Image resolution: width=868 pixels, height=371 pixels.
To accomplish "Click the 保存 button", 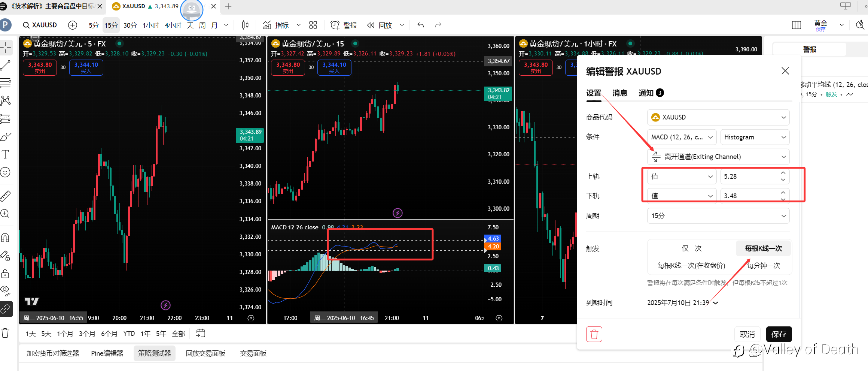I will pos(779,334).
